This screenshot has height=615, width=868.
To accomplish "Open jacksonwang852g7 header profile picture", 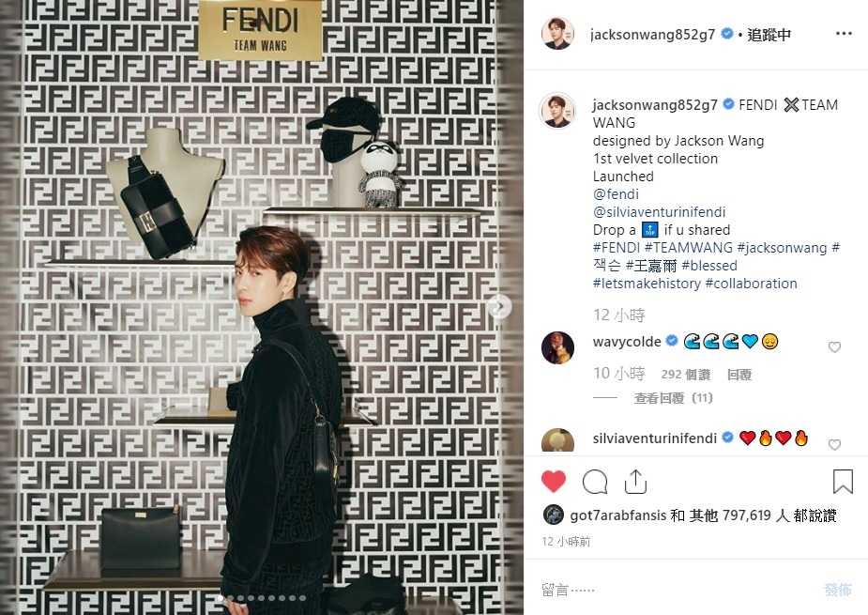I will (x=557, y=33).
